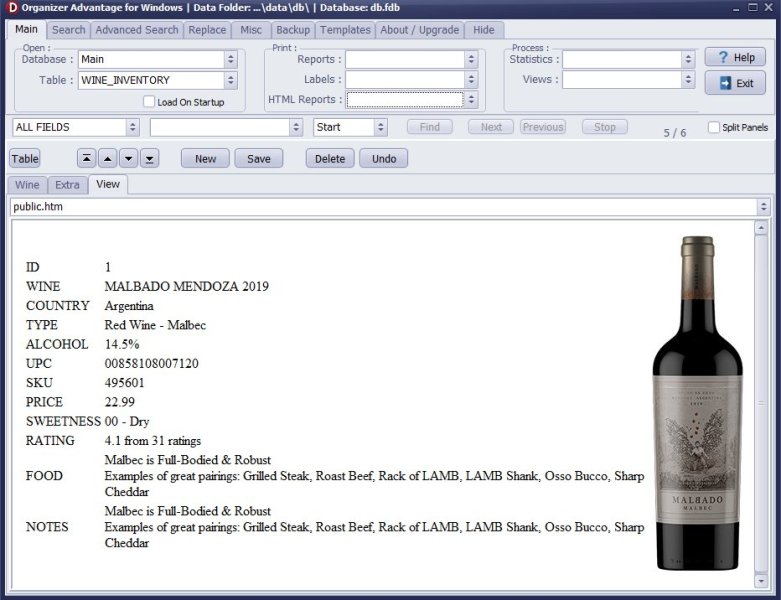This screenshot has width=781, height=600.
Task: Enable Load On Startup checkbox
Action: coord(148,102)
